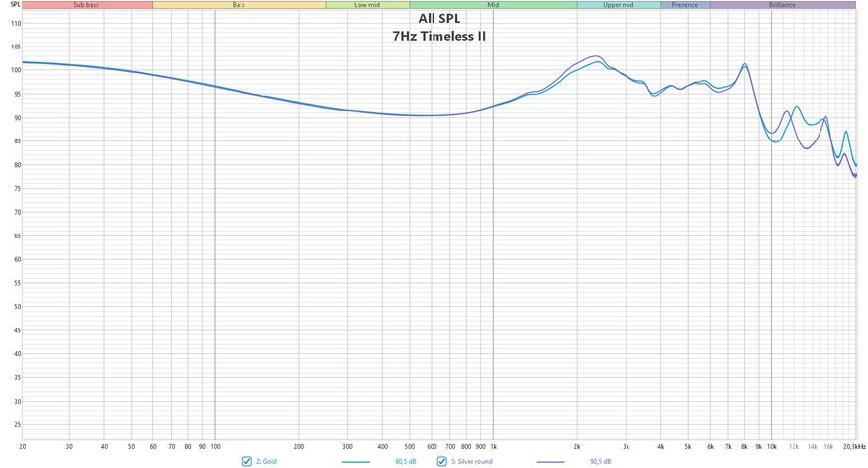Click the blue Presence band label
The height and width of the screenshot is (468, 868).
tap(685, 5)
